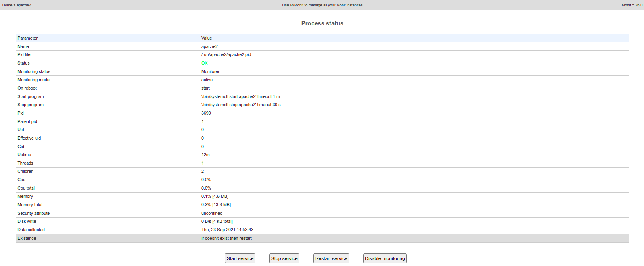Click the Stop service button

[284, 258]
